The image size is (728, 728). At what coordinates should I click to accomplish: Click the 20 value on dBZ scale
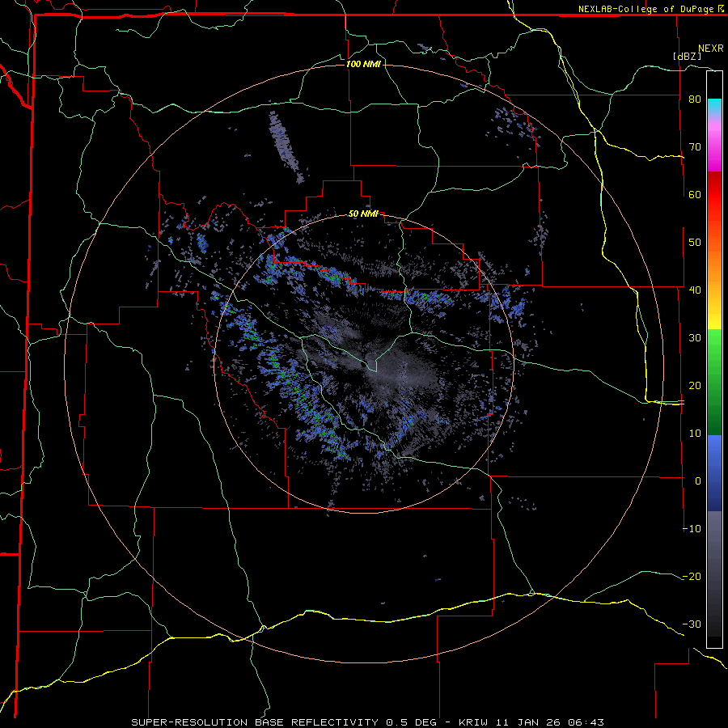(x=695, y=385)
